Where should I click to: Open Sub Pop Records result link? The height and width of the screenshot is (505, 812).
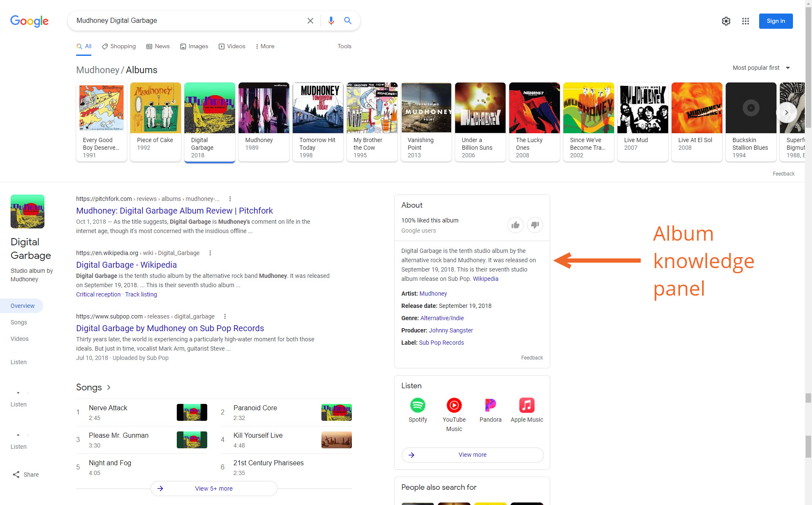pos(170,328)
